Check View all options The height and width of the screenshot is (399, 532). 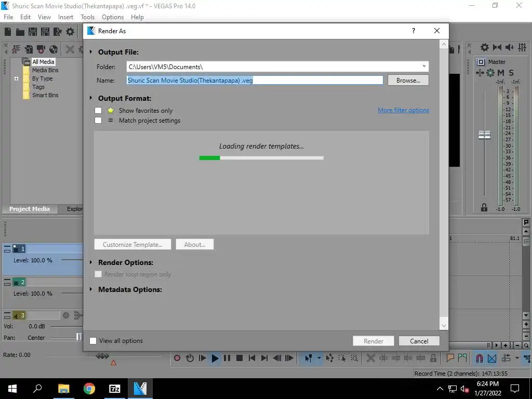[x=92, y=341]
